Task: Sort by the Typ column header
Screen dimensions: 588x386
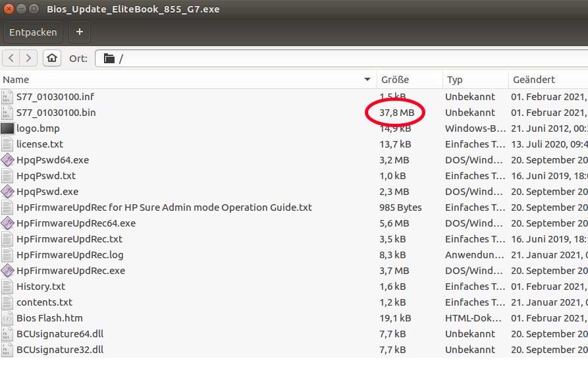Action: pyautogui.click(x=475, y=80)
